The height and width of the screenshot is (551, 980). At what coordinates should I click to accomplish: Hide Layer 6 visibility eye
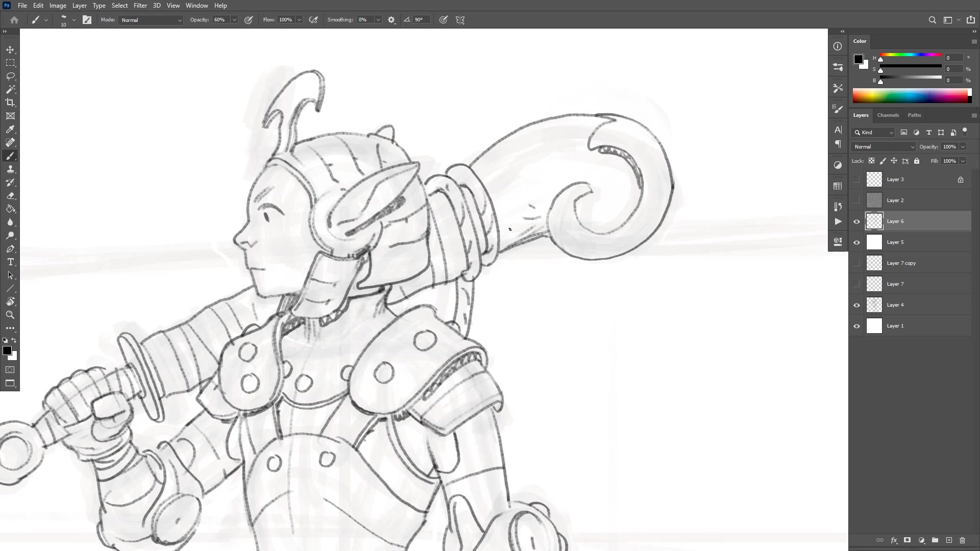point(856,221)
